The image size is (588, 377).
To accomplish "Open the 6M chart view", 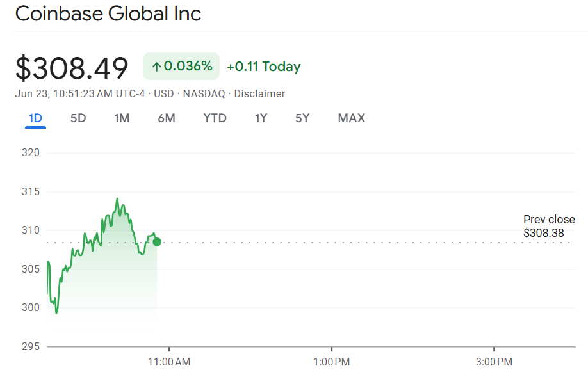I will click(x=167, y=118).
